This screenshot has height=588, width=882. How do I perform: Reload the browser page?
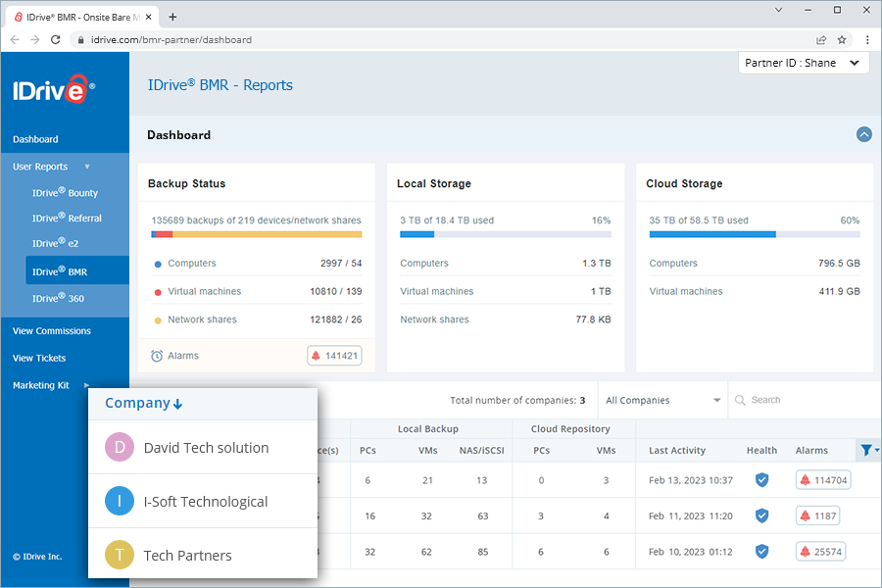pyautogui.click(x=55, y=39)
